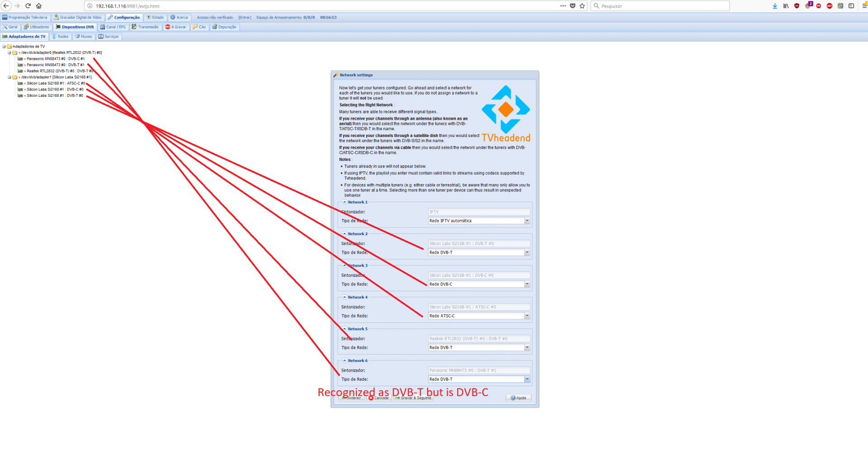The height and width of the screenshot is (454, 868).
Task: Open Rede IPTV automática dropdown arrow
Action: tap(527, 221)
